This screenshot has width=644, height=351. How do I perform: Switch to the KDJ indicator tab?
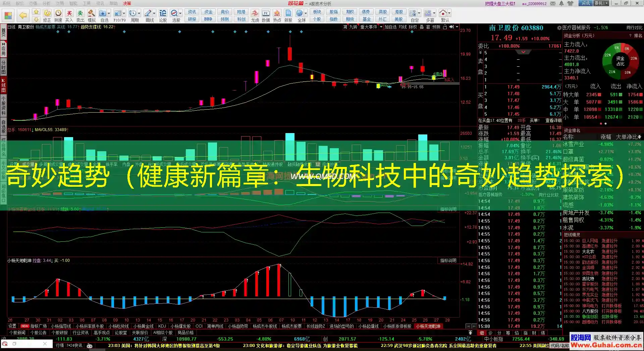click(162, 326)
